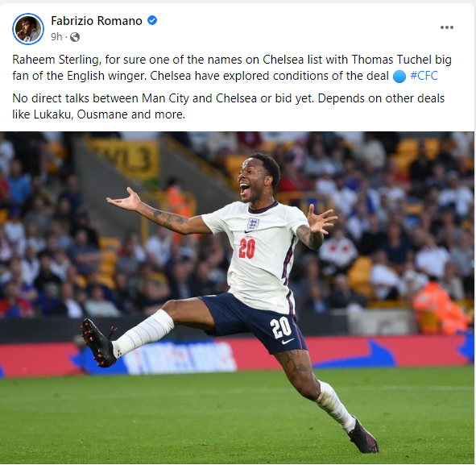Click the words "Raheem Sterling" in the post
476x465 pixels.
click(56, 60)
